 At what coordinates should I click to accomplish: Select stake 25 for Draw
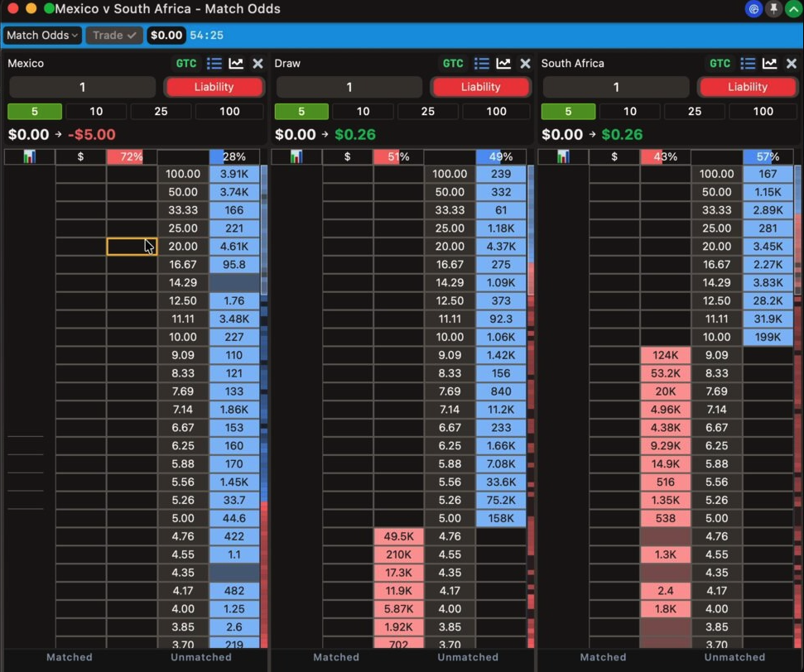427,111
